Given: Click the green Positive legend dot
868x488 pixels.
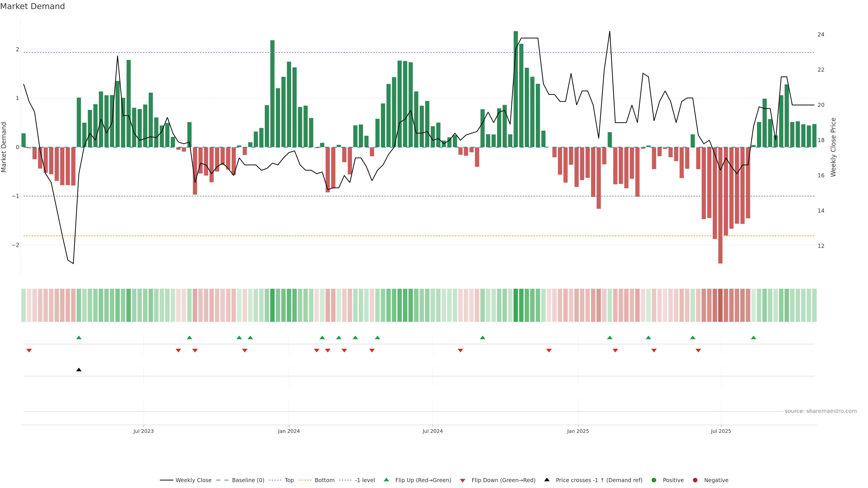Looking at the screenshot, I should 654,480.
